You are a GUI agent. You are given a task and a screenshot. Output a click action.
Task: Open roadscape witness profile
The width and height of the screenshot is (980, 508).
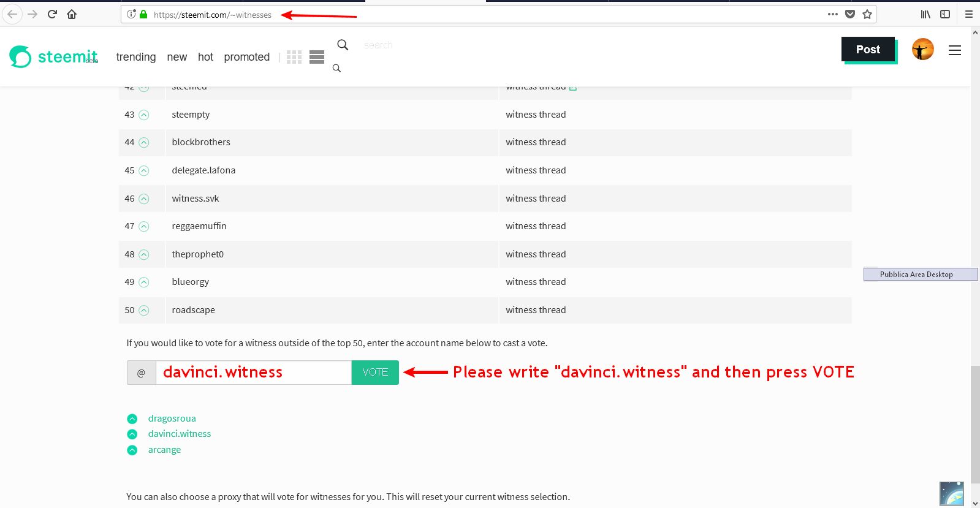tap(194, 310)
